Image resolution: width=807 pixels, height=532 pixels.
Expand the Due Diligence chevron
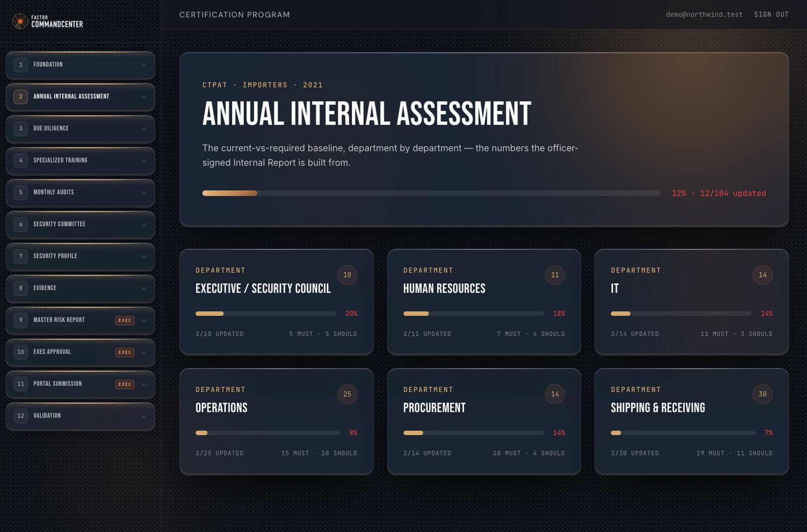point(144,129)
